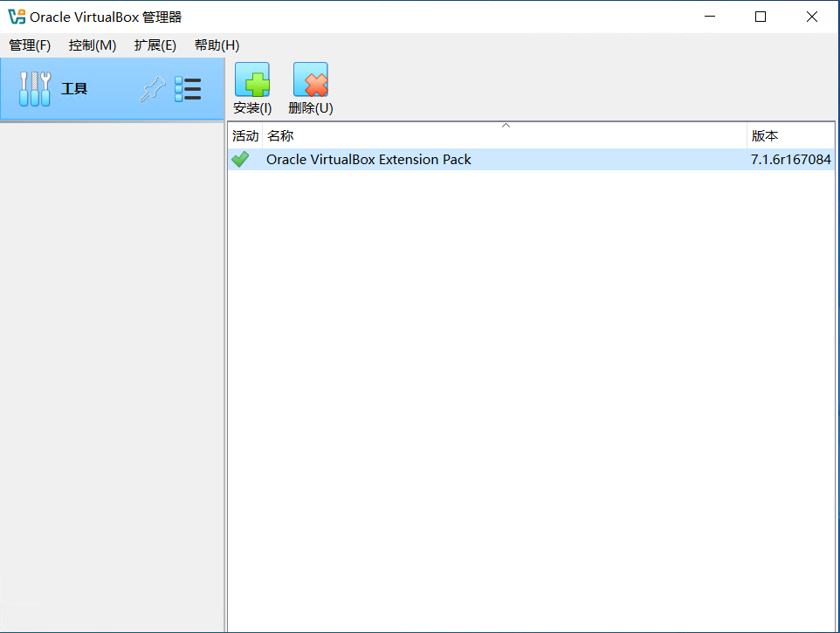Screen dimensions: 840x633
Task: Open the 帮助(H) menu
Action: [x=217, y=45]
